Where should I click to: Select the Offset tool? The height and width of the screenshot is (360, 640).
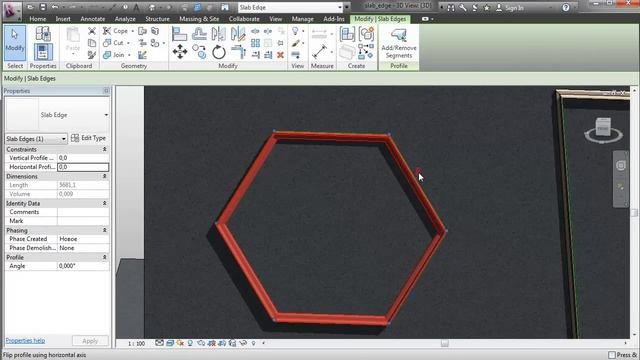199,34
